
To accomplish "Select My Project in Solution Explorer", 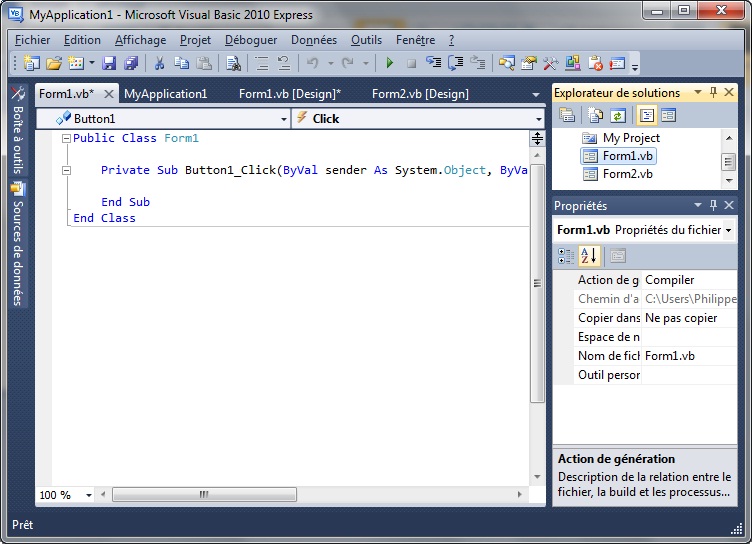I will 621,138.
